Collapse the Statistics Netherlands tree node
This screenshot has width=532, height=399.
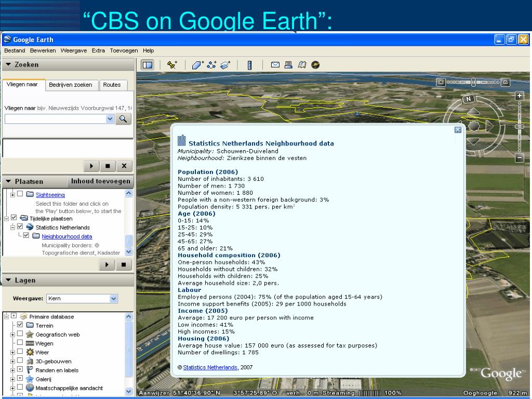tap(12, 228)
